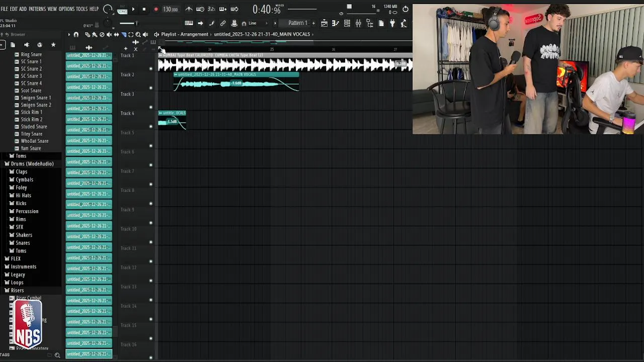Screen dimensions: 644x362
Task: Open the Channel rack icon
Action: pyautogui.click(x=347, y=23)
